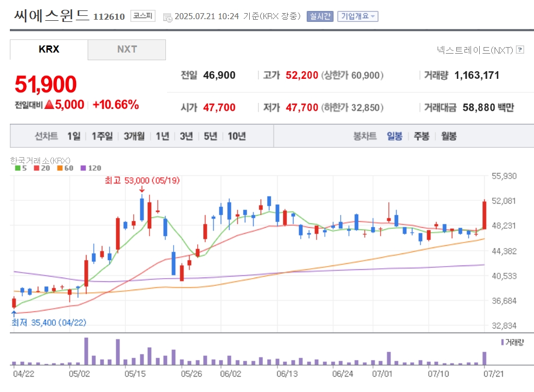Click the 최고 53,000 high marker
The width and height of the screenshot is (534, 392).
142,180
